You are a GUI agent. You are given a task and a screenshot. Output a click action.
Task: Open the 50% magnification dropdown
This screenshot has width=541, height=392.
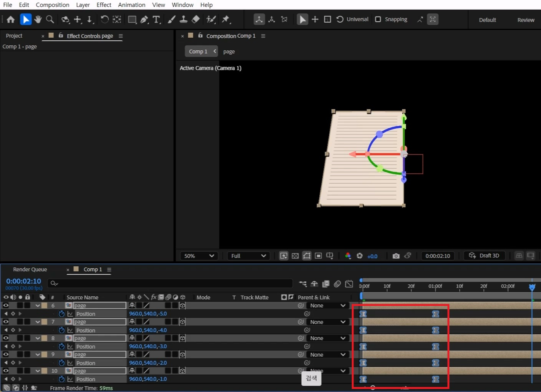pyautogui.click(x=199, y=256)
